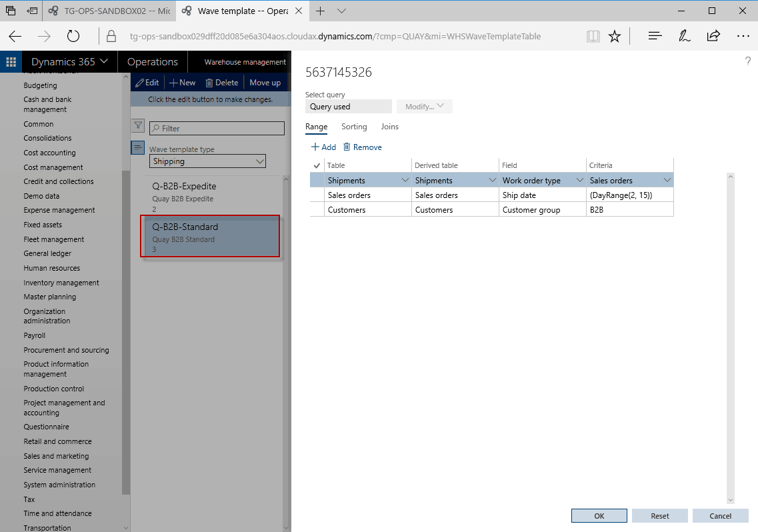This screenshot has width=758, height=532.
Task: Click the browser address bar URL
Action: tap(335, 36)
